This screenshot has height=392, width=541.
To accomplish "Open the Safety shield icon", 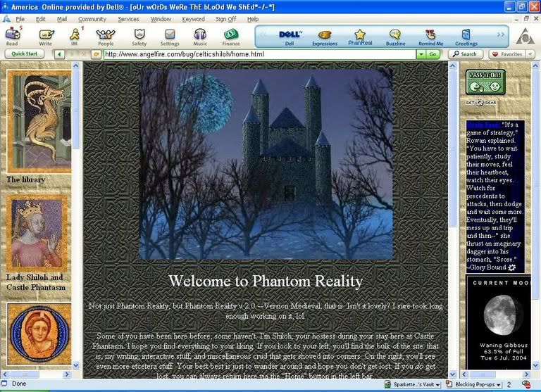I will click(139, 37).
